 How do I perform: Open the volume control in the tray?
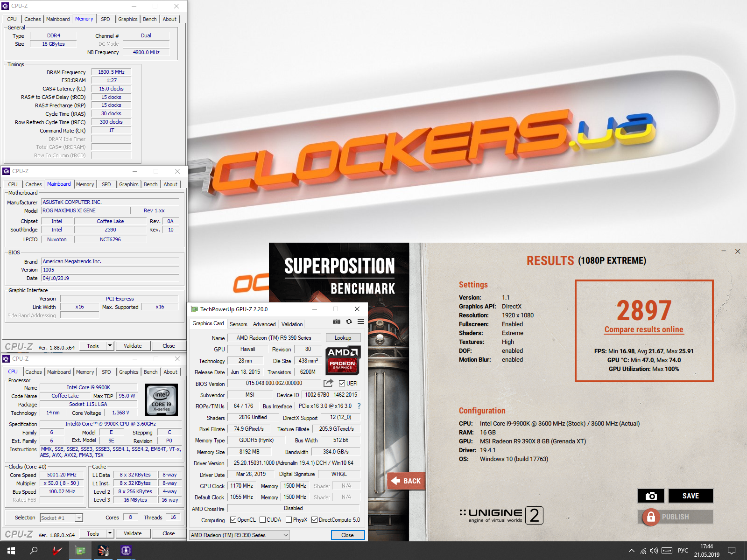(x=654, y=551)
